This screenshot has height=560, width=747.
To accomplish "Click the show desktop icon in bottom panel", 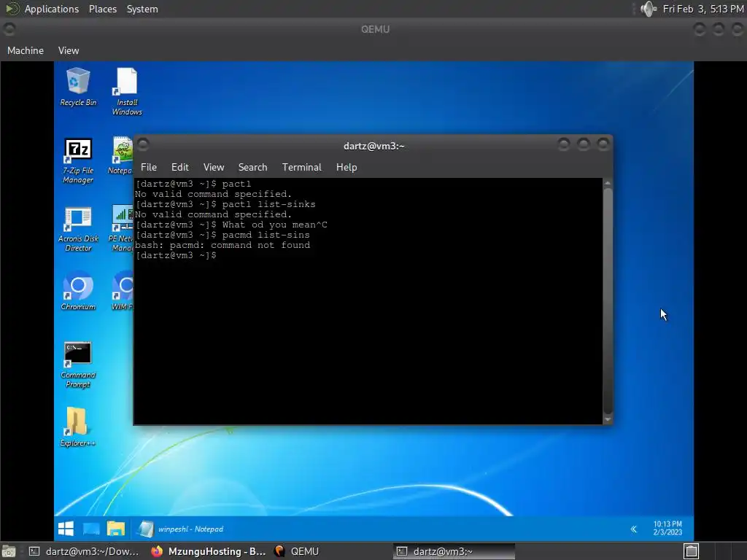I will [x=9, y=551].
